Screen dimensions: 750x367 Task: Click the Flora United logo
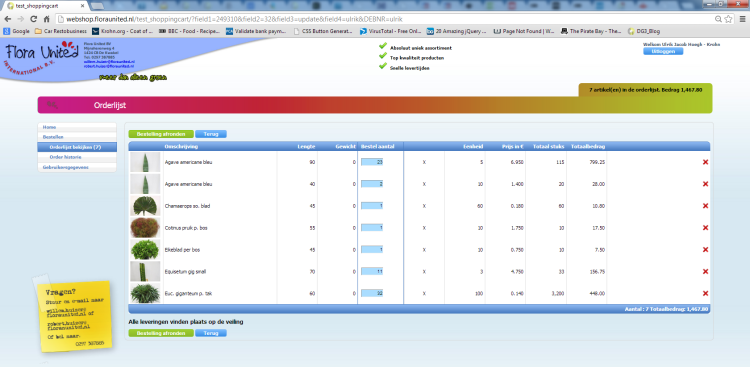[42, 57]
